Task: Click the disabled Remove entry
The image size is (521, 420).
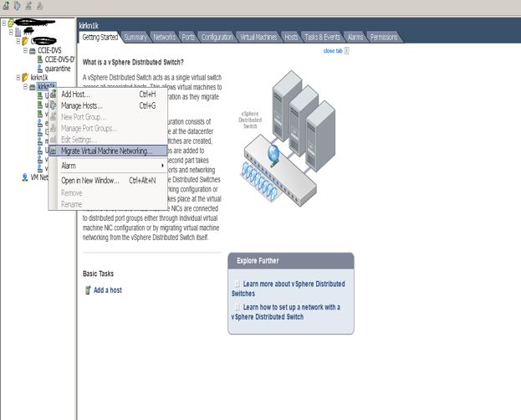Action: pyautogui.click(x=108, y=193)
